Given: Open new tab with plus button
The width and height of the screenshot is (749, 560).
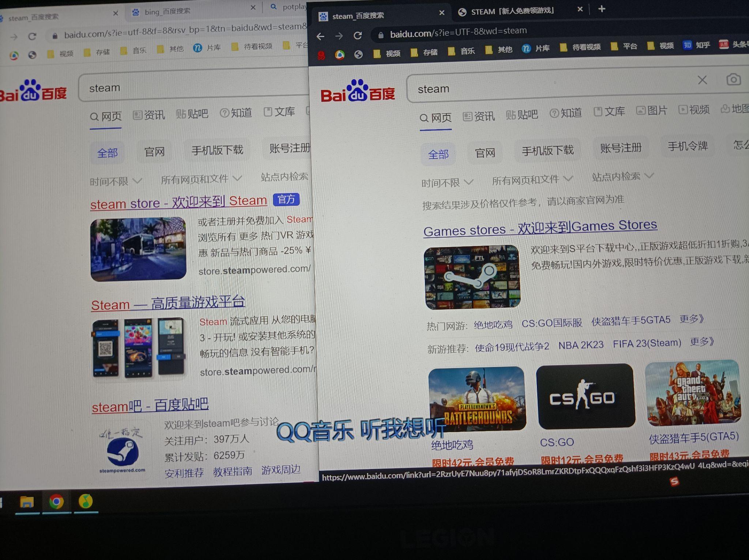Looking at the screenshot, I should coord(602,9).
